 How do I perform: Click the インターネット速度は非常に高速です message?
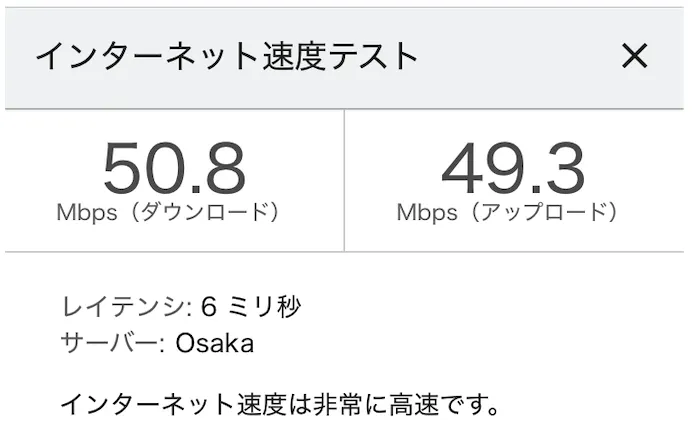click(x=279, y=405)
